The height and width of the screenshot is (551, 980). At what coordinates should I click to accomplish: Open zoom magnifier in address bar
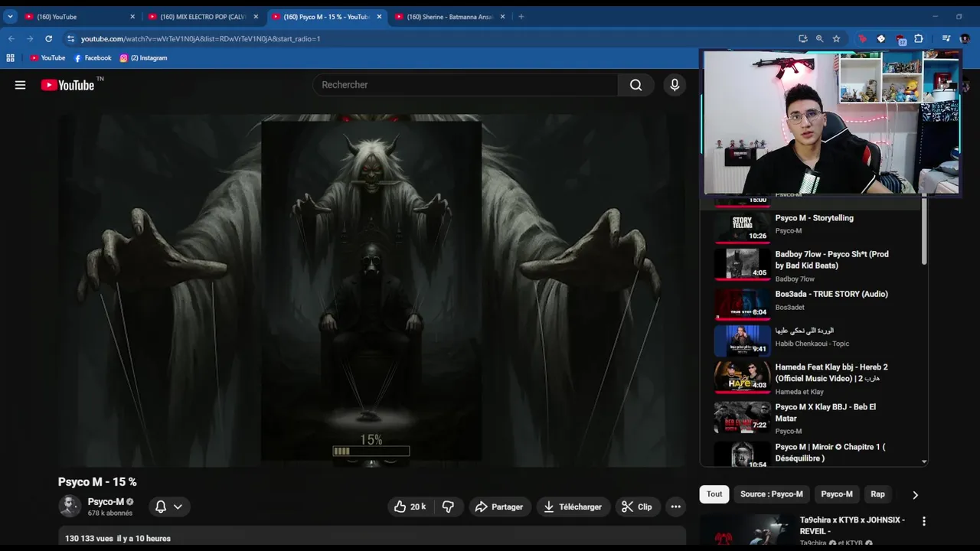[819, 38]
